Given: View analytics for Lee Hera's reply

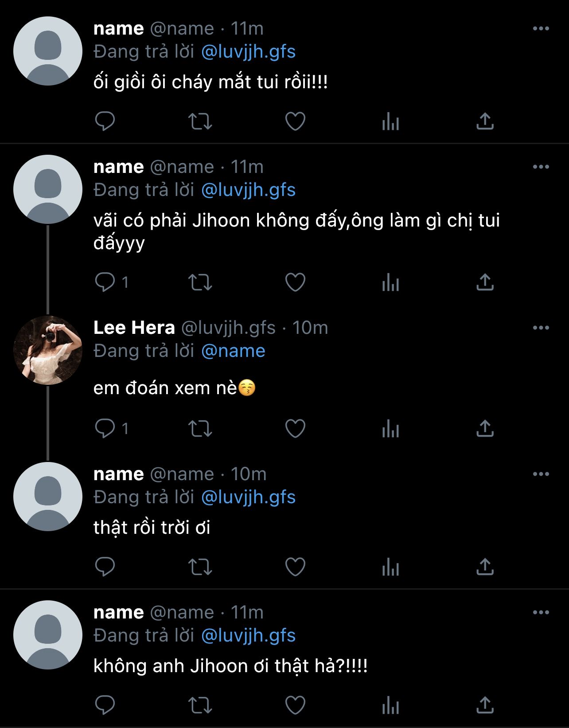Looking at the screenshot, I should tap(390, 428).
